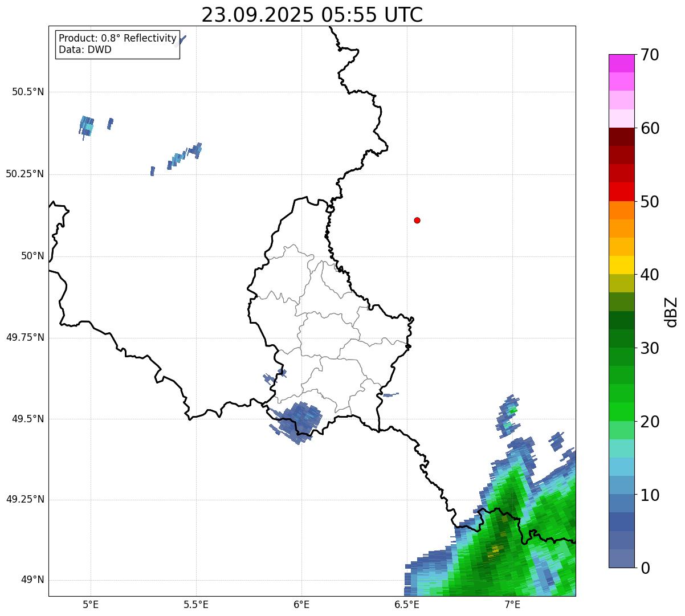Click the 'Data: DWD' label
The height and width of the screenshot is (616, 685).
(x=85, y=50)
